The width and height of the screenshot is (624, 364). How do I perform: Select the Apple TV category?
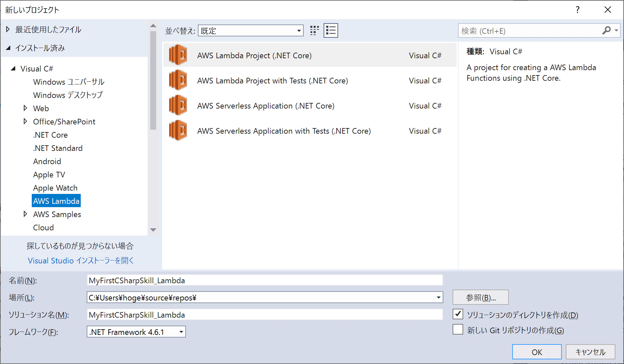click(49, 174)
